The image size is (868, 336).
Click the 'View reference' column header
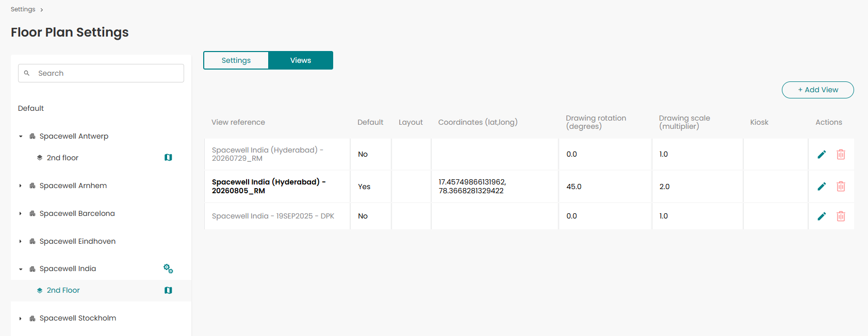(x=238, y=122)
